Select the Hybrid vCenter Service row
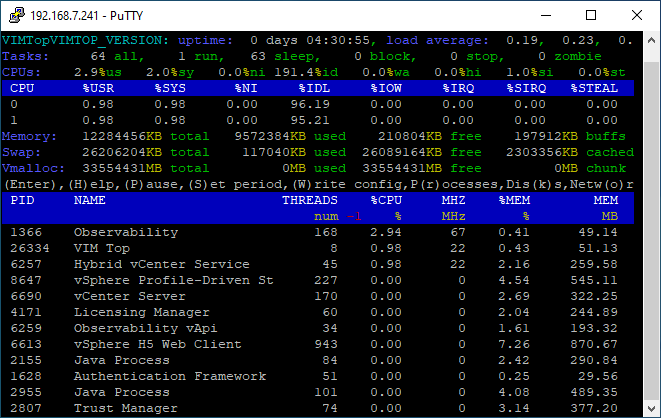Viewport: 661px width, 418px height. pos(318,264)
